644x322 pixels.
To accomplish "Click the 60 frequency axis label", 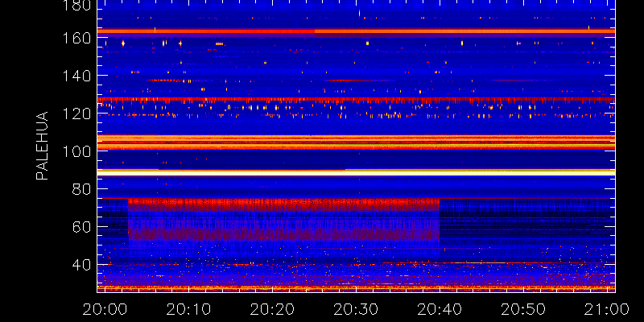I will click(83, 227).
